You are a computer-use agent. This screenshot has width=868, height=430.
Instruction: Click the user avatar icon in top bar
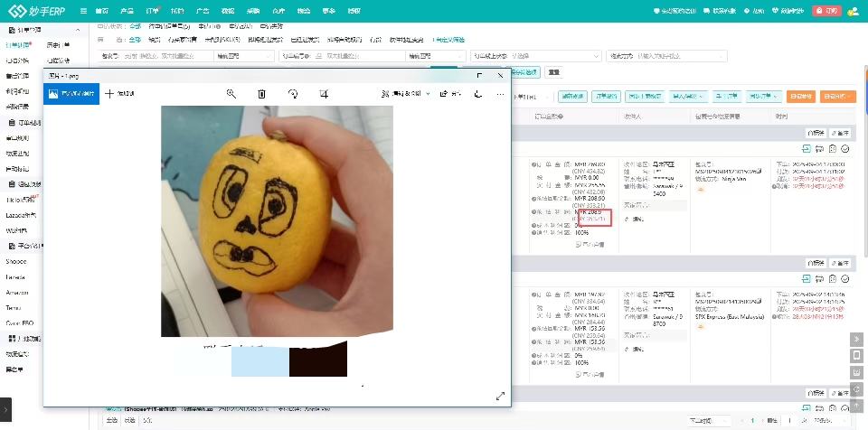[x=853, y=11]
